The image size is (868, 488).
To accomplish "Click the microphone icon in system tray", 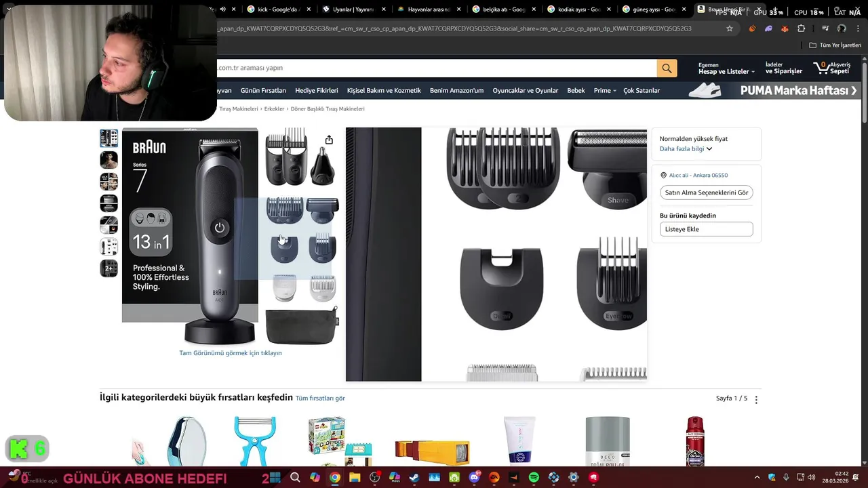I will point(786,478).
